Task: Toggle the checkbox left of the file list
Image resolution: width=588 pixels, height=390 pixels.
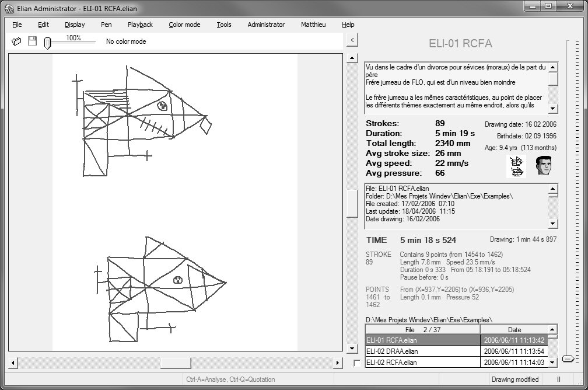Action: (357, 363)
